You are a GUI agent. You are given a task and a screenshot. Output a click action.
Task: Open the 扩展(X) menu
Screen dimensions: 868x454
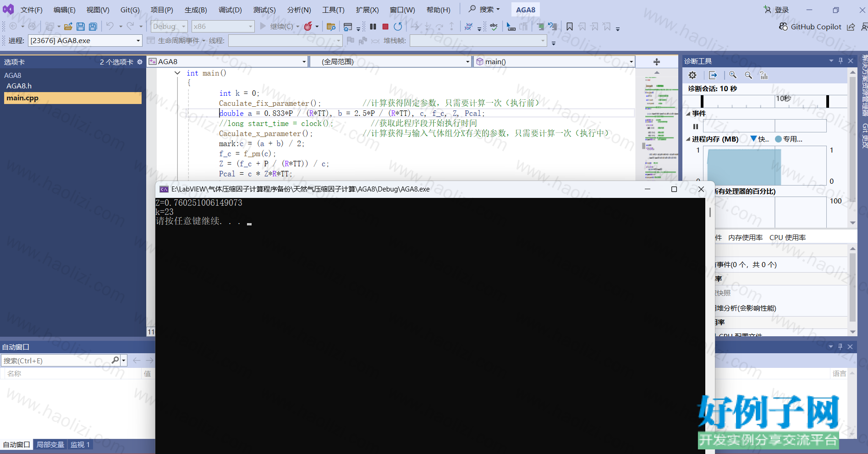(367, 10)
